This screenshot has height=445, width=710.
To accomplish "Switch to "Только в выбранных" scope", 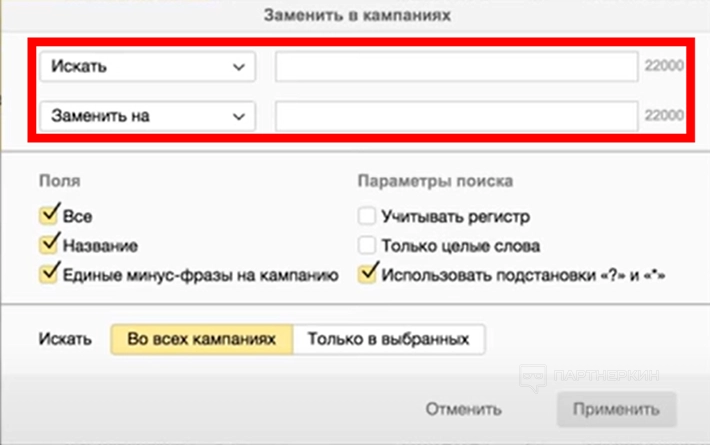I will tap(388, 339).
